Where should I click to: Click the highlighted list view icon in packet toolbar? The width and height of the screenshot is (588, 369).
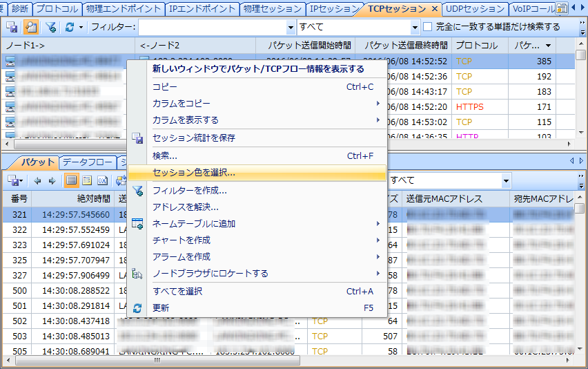[71, 180]
